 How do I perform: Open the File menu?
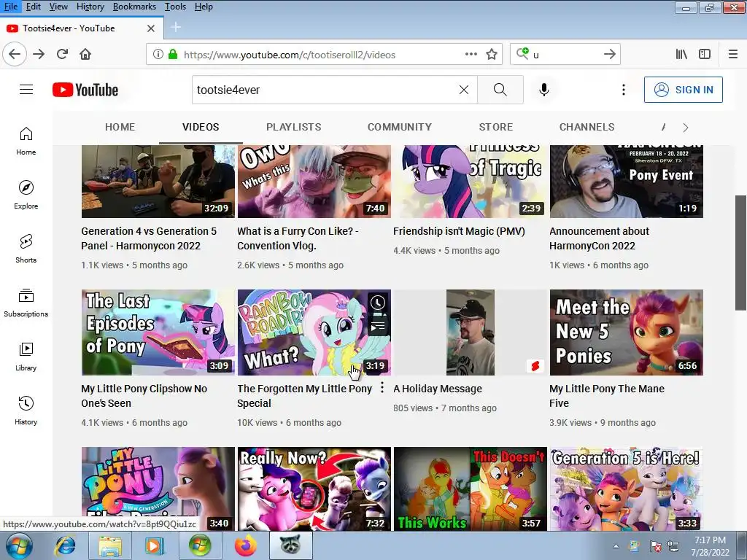coord(10,7)
